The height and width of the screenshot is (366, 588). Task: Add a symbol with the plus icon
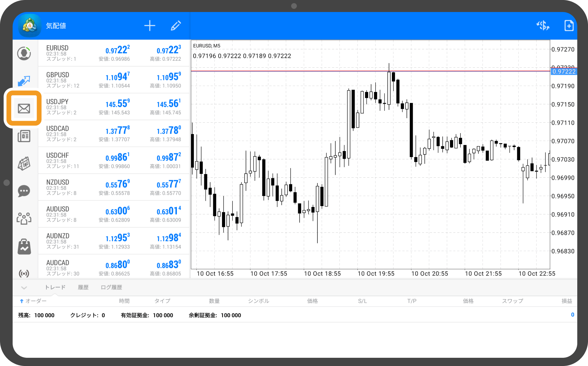[150, 26]
